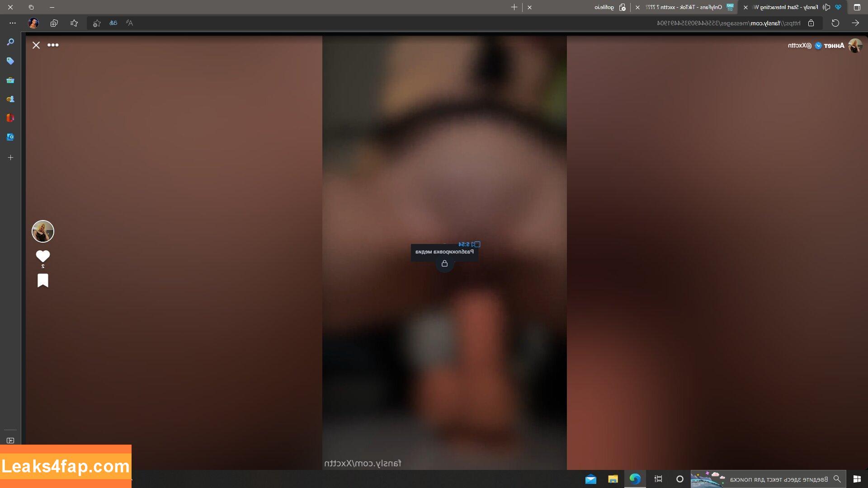This screenshot has width=868, height=488.
Task: Open the Shopping tag icon in the sidebar
Action: [x=10, y=61]
